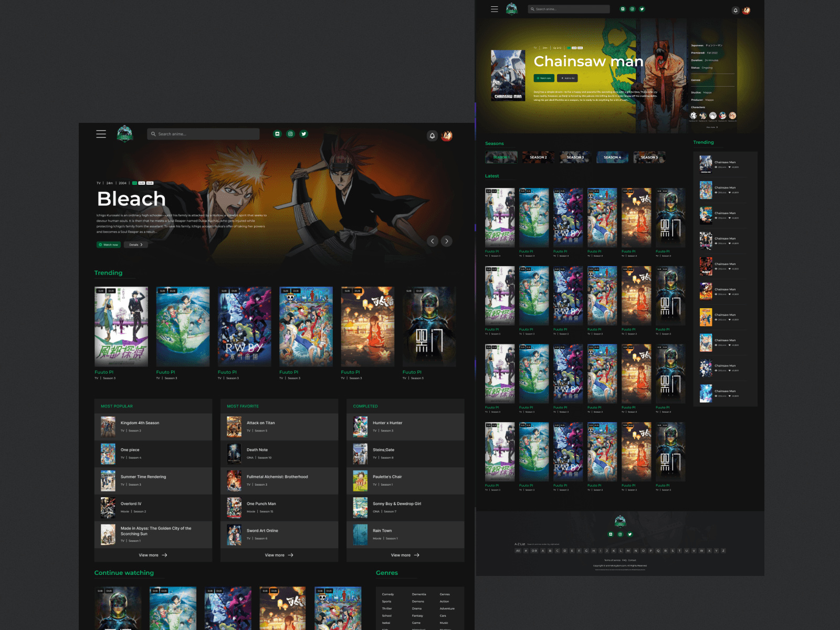Open Instagram icon in Chainsaw Man page header
The width and height of the screenshot is (840, 630).
[x=632, y=9]
